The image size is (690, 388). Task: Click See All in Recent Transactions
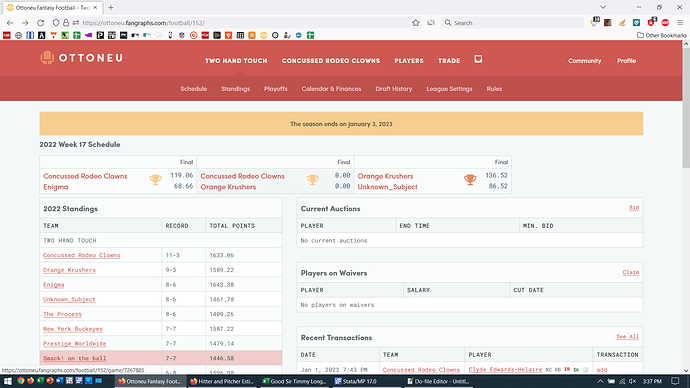(x=628, y=337)
